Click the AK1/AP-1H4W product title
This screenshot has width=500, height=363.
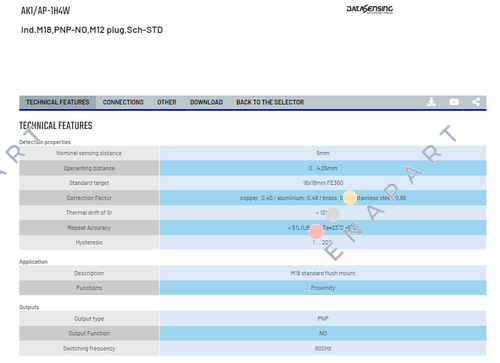click(x=45, y=11)
